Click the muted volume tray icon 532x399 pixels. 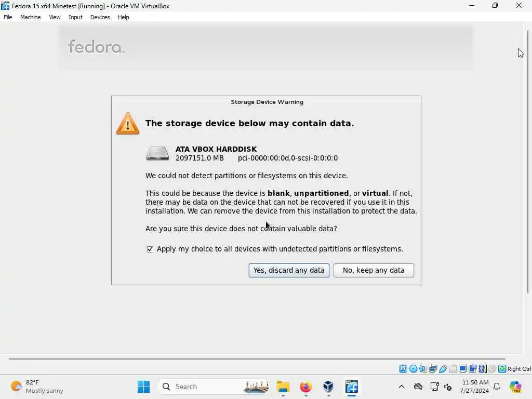coord(448,387)
